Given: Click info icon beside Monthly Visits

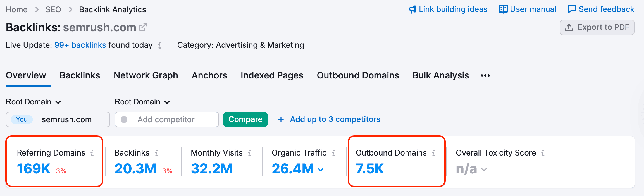Looking at the screenshot, I should coord(249,153).
